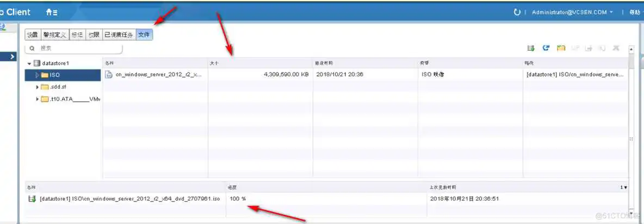644x224 pixels.
Task: Click the magnifier icon in search box
Action: pyautogui.click(x=32, y=48)
